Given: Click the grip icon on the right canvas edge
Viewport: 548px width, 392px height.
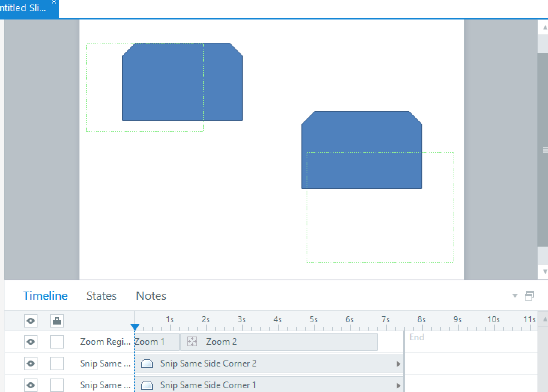Looking at the screenshot, I should tap(545, 150).
